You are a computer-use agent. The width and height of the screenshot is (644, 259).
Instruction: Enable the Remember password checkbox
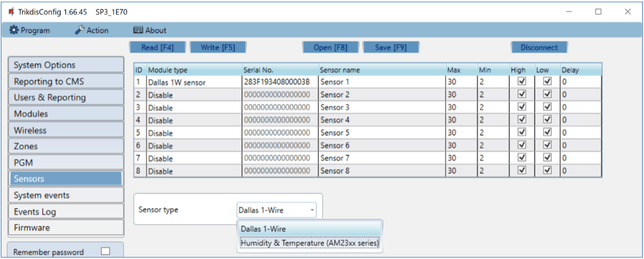click(x=105, y=251)
